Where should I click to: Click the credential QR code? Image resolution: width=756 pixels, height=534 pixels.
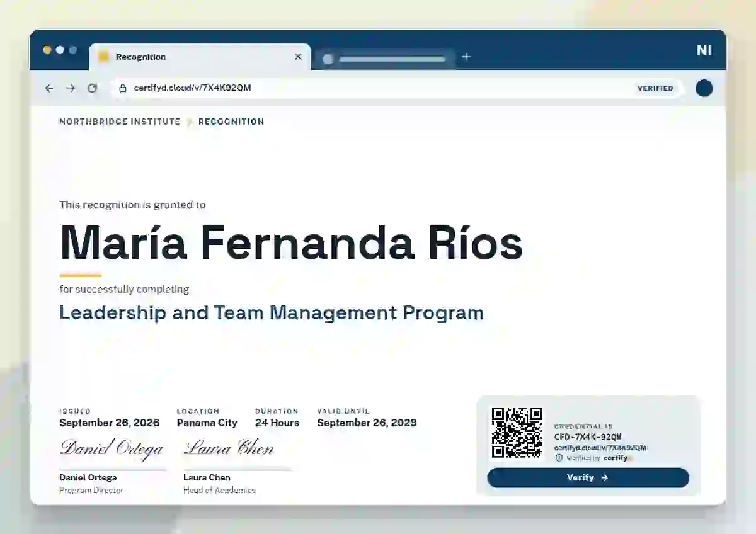pyautogui.click(x=517, y=433)
